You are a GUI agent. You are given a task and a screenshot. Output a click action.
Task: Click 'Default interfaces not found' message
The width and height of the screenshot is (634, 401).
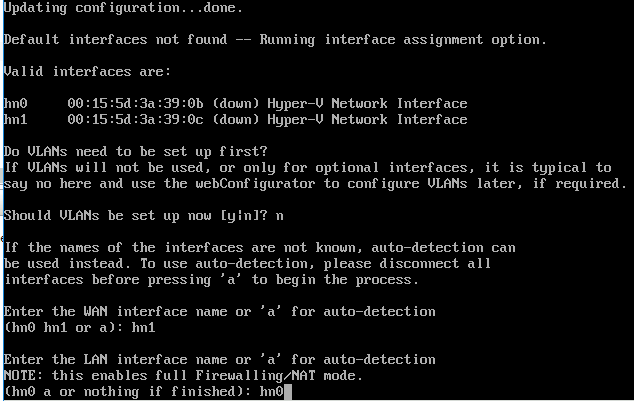click(x=115, y=40)
